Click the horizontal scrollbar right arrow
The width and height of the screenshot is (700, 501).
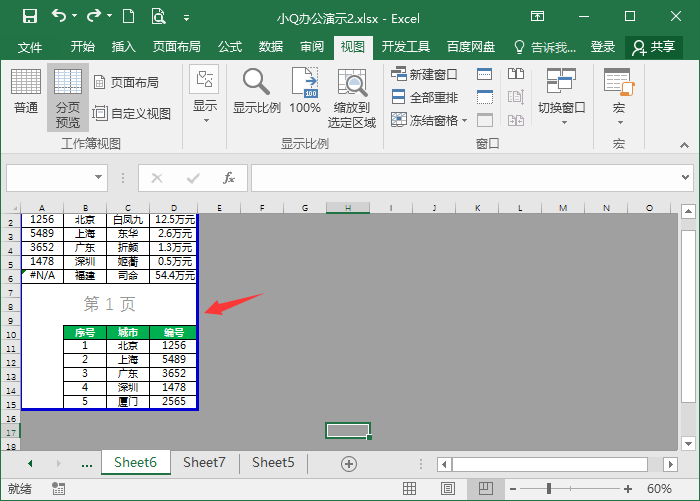tap(670, 464)
